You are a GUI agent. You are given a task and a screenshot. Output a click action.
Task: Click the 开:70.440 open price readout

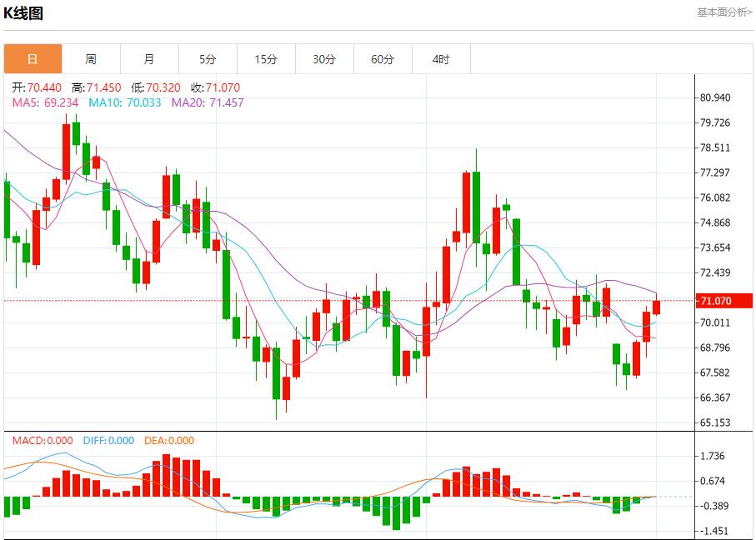36,87
